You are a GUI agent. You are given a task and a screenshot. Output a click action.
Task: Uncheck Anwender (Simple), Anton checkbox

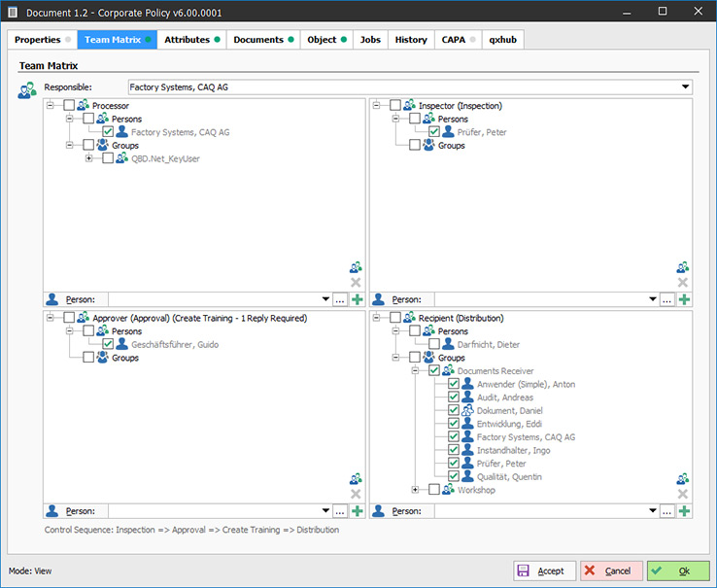453,384
